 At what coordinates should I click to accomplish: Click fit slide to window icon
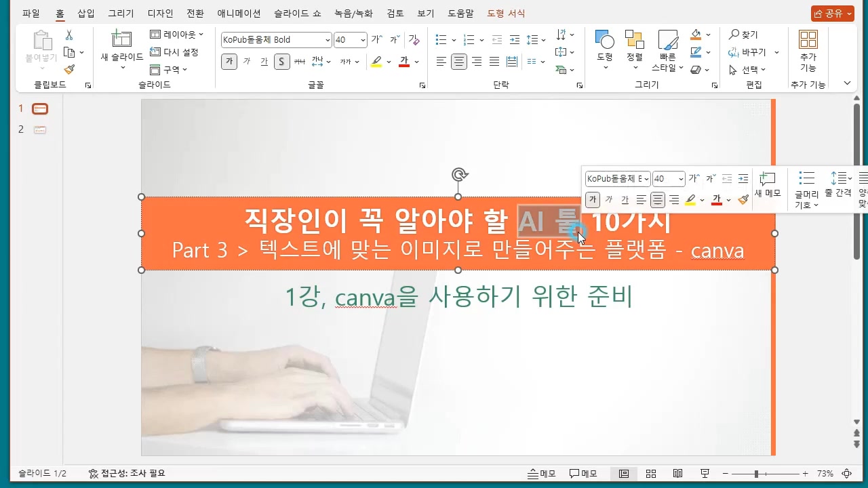click(x=846, y=474)
